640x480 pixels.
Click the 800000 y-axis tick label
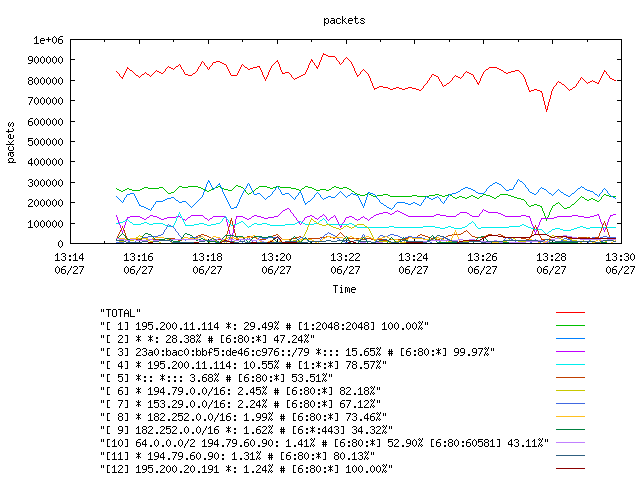(46, 81)
